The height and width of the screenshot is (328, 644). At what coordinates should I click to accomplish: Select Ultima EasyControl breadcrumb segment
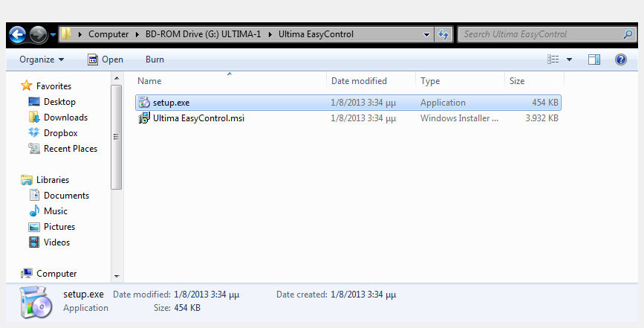pos(316,34)
